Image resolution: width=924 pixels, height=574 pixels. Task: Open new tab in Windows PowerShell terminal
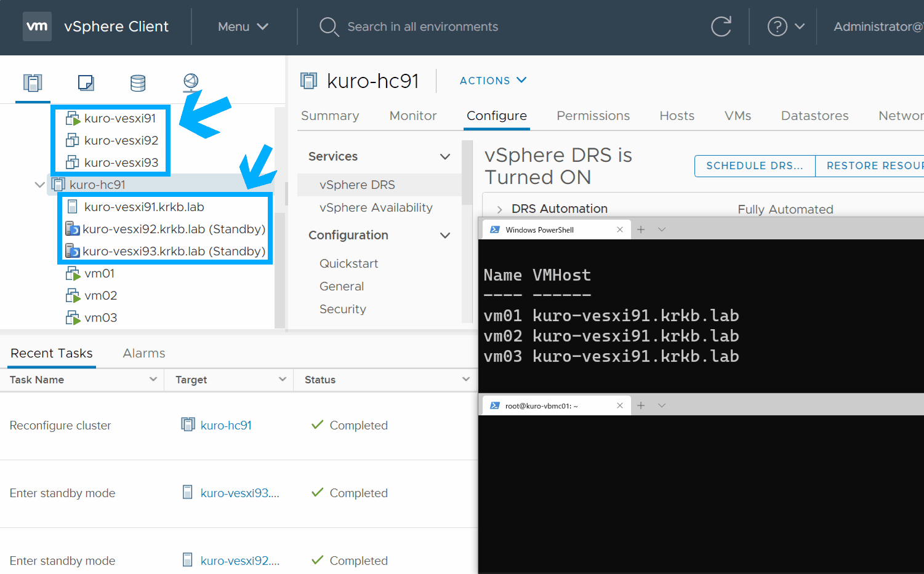[x=641, y=229]
